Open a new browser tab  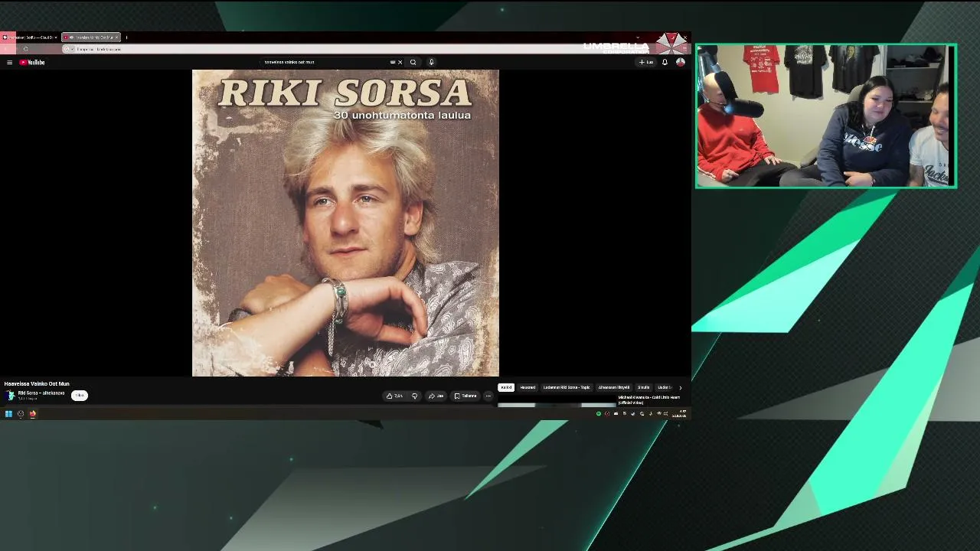point(126,37)
